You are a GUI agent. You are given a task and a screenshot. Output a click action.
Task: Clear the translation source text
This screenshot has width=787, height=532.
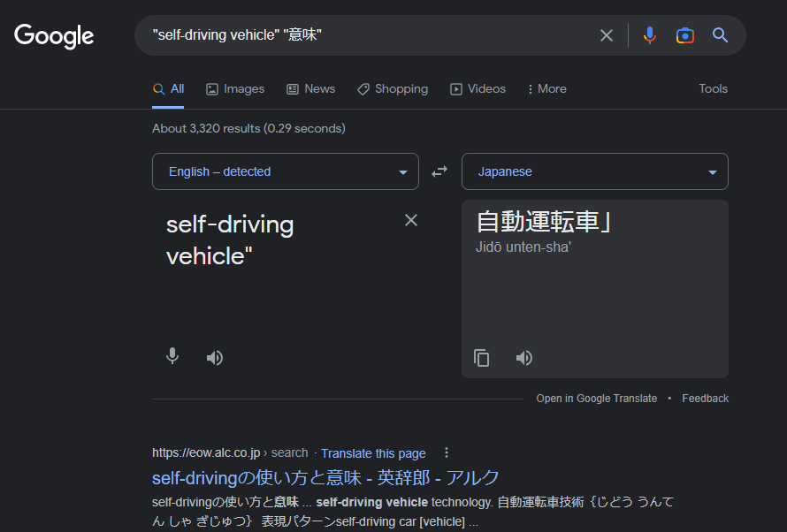pos(411,220)
